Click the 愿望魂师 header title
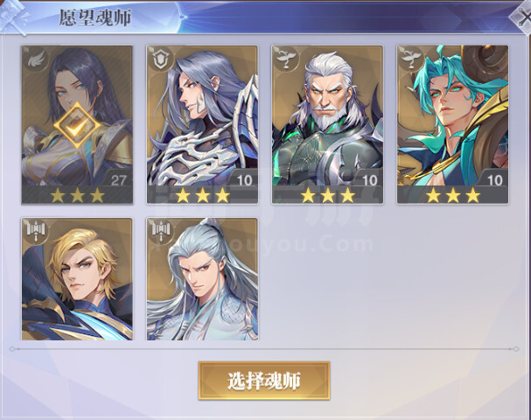This screenshot has width=531, height=420. click(x=95, y=17)
